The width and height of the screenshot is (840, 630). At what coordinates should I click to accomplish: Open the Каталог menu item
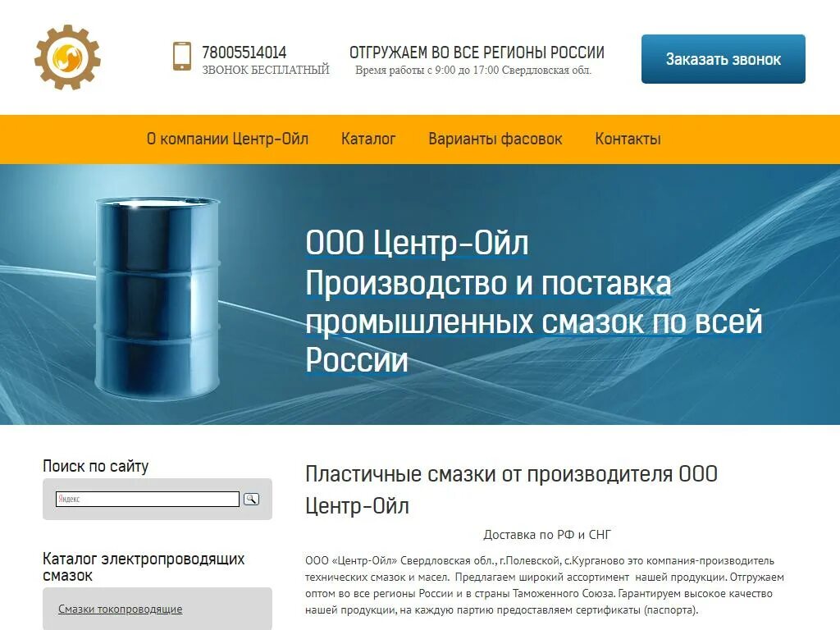[x=368, y=139]
